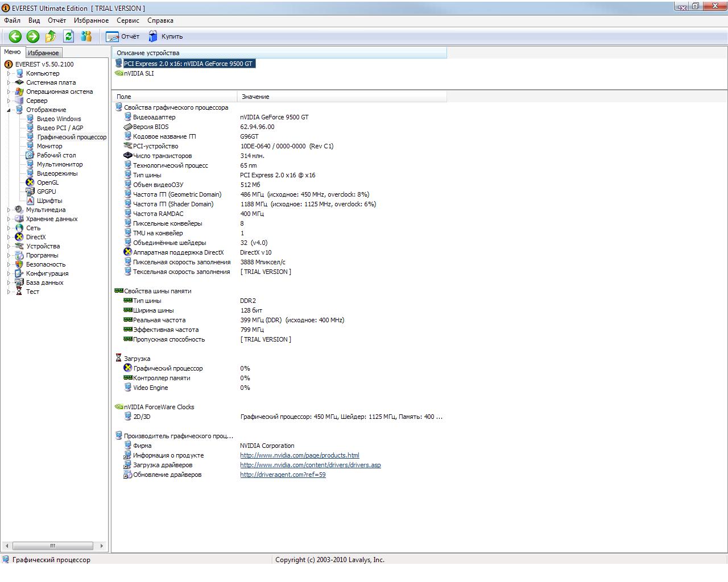Open the Файл menu

[12, 20]
